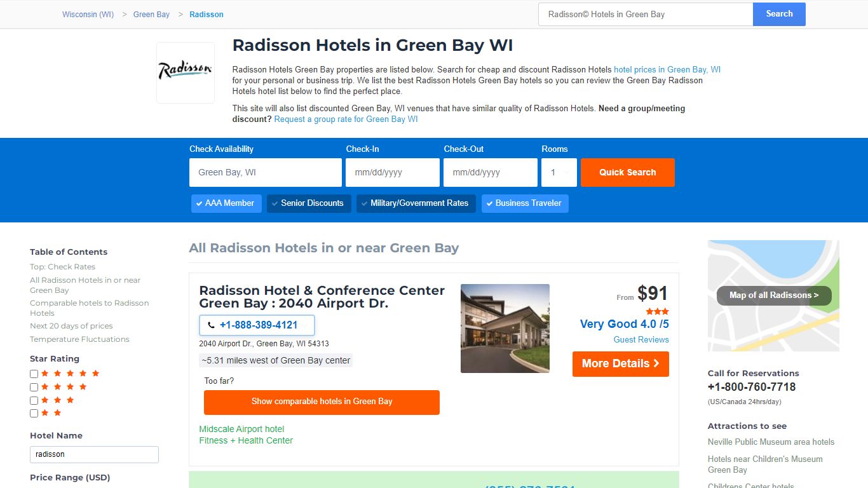Click the Fitness + Health Center tag

coord(246,441)
